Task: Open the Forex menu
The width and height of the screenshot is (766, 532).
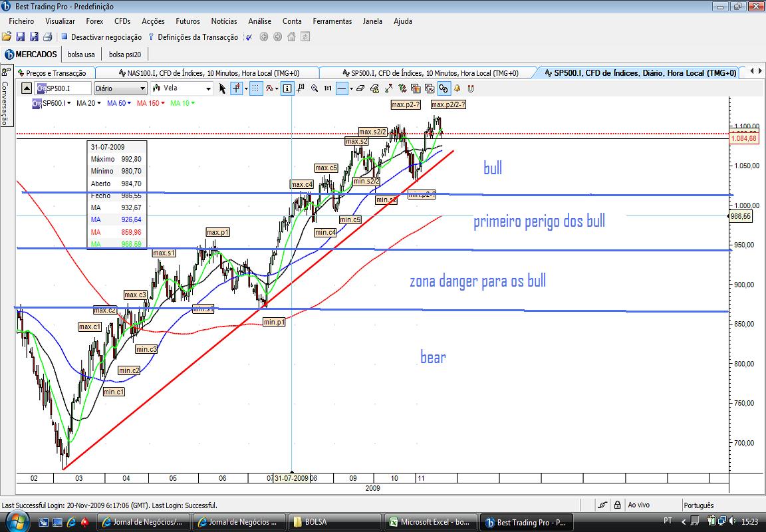Action: click(x=95, y=21)
